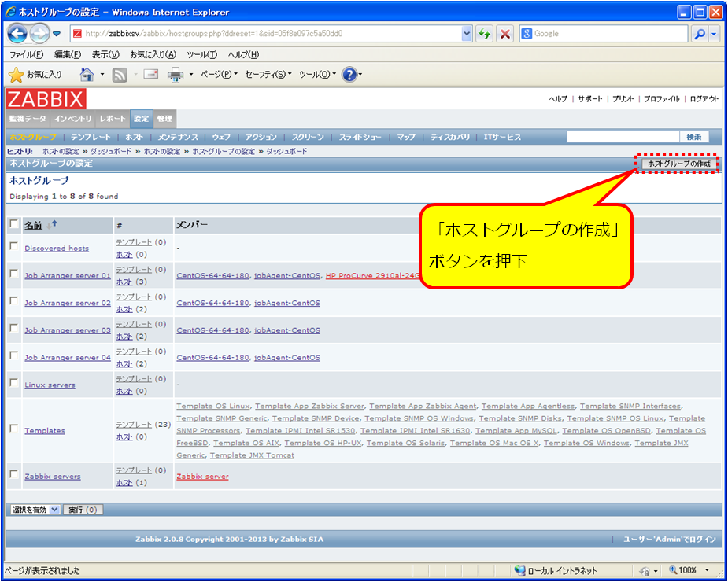Open the ページ(P) toolbar dropdown
This screenshot has height=582, width=728.
(219, 74)
